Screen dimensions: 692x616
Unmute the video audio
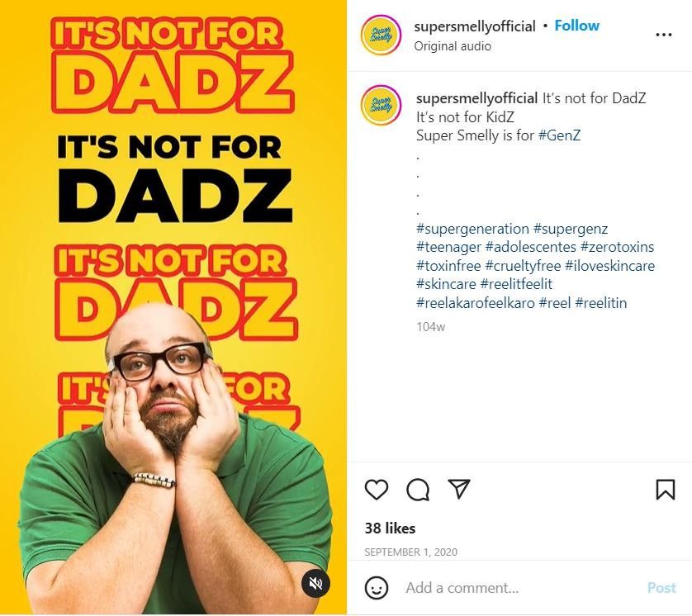(x=316, y=584)
